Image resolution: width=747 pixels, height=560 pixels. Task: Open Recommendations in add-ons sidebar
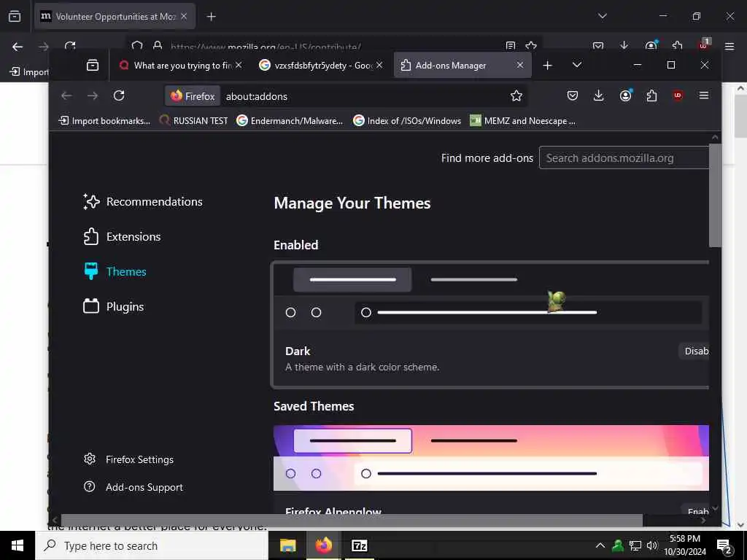[142, 201]
